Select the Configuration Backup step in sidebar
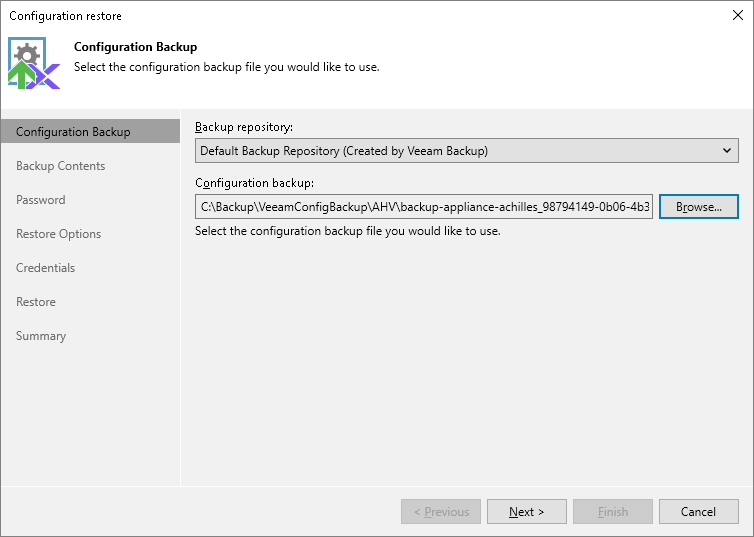 [x=73, y=132]
